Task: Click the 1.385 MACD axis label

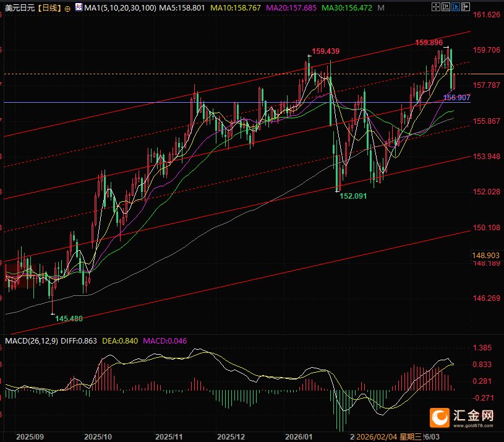Action: click(x=482, y=348)
